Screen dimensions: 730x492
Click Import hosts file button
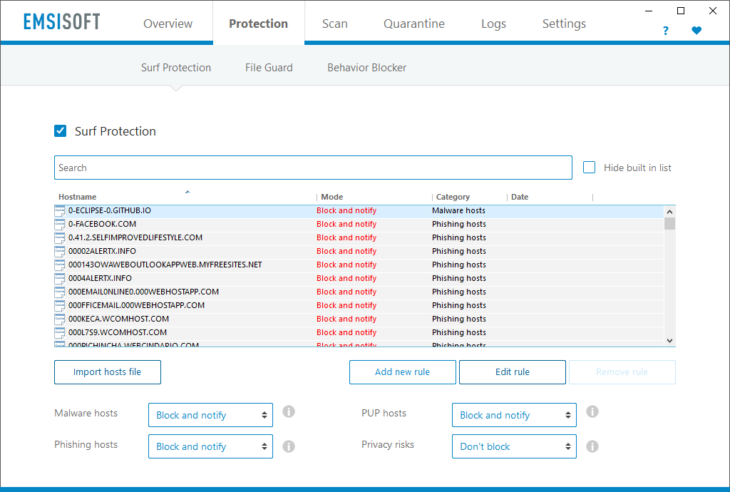point(108,372)
